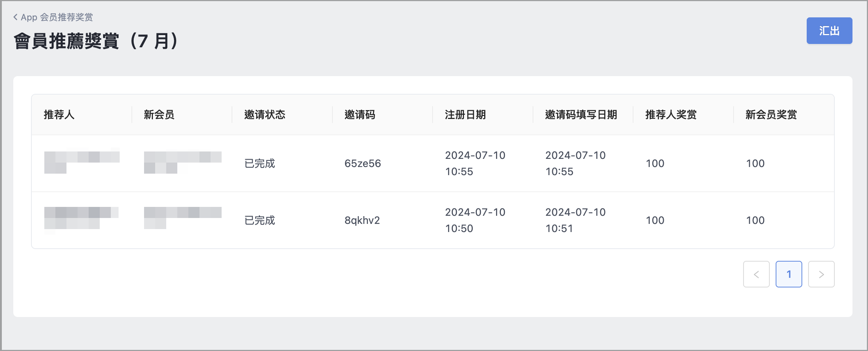Select page 1 in pagination
This screenshot has width=868, height=351.
(789, 274)
